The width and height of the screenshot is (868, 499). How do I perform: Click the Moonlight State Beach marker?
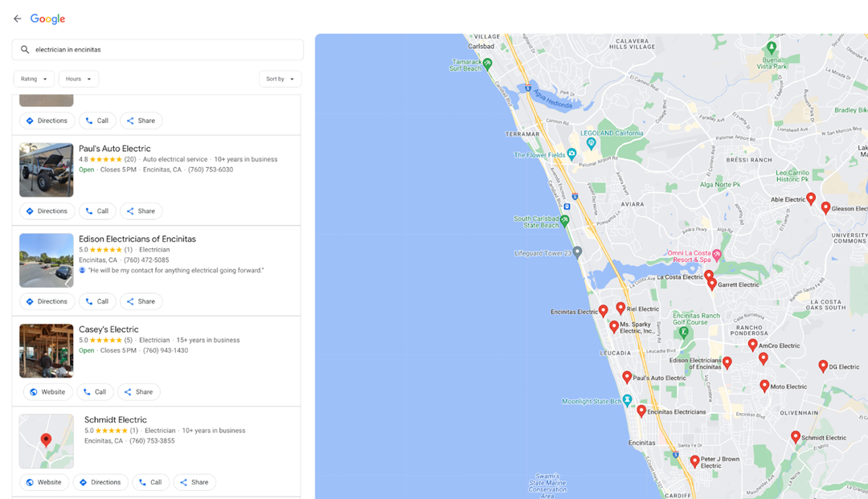[x=627, y=400]
